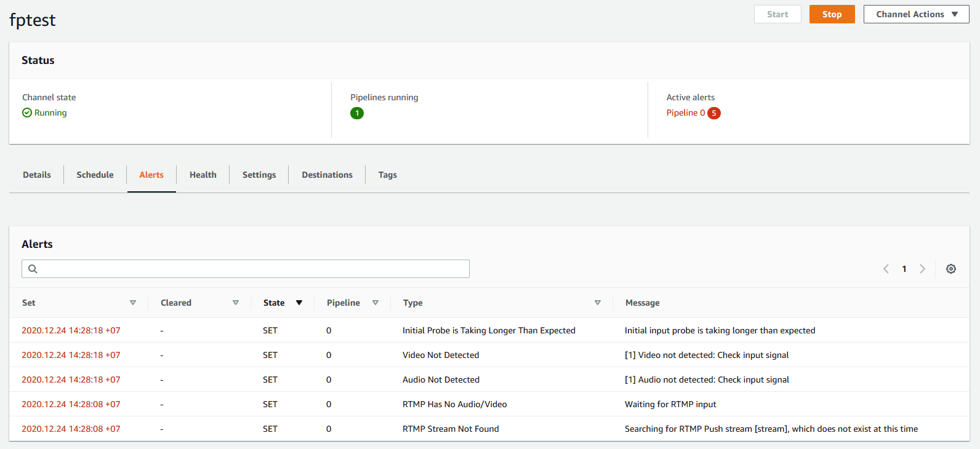Image resolution: width=980 pixels, height=449 pixels.
Task: Open the Schedule tab
Action: [x=95, y=175]
